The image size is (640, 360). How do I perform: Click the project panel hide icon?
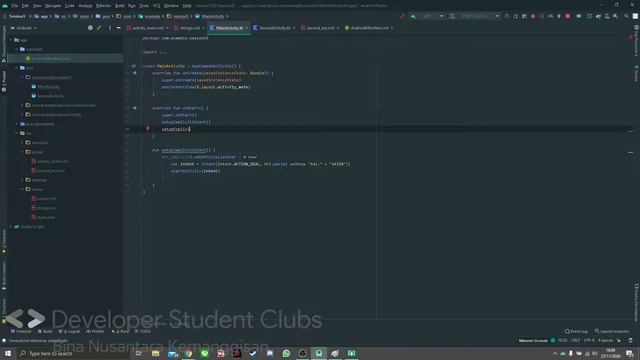[118, 28]
